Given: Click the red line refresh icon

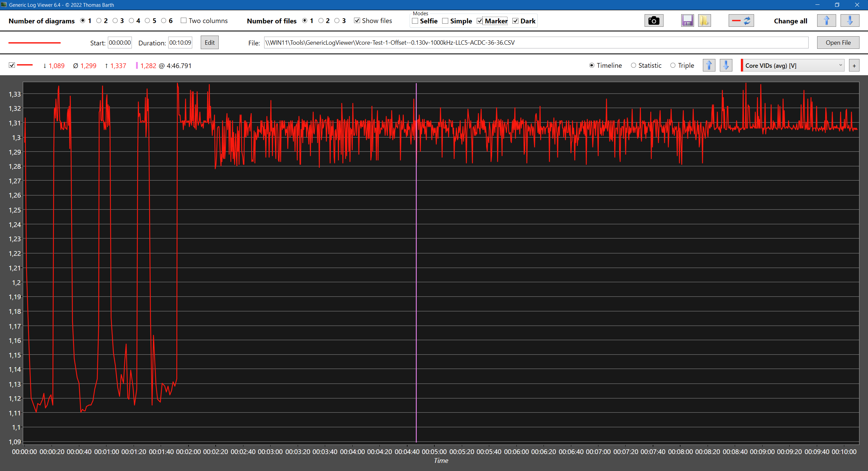Looking at the screenshot, I should point(741,21).
